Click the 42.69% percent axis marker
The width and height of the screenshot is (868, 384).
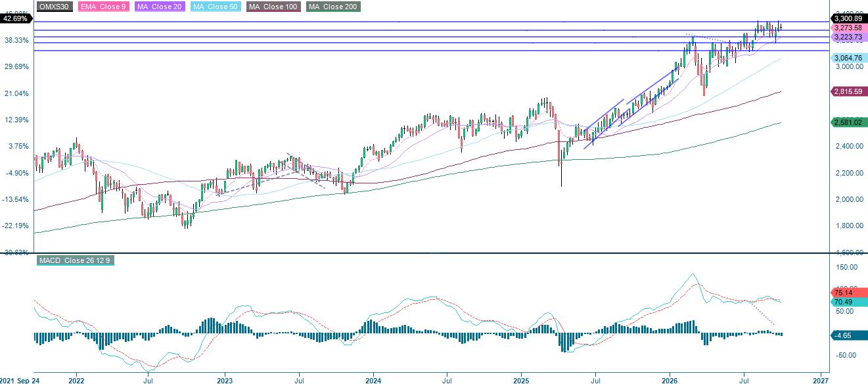click(15, 19)
